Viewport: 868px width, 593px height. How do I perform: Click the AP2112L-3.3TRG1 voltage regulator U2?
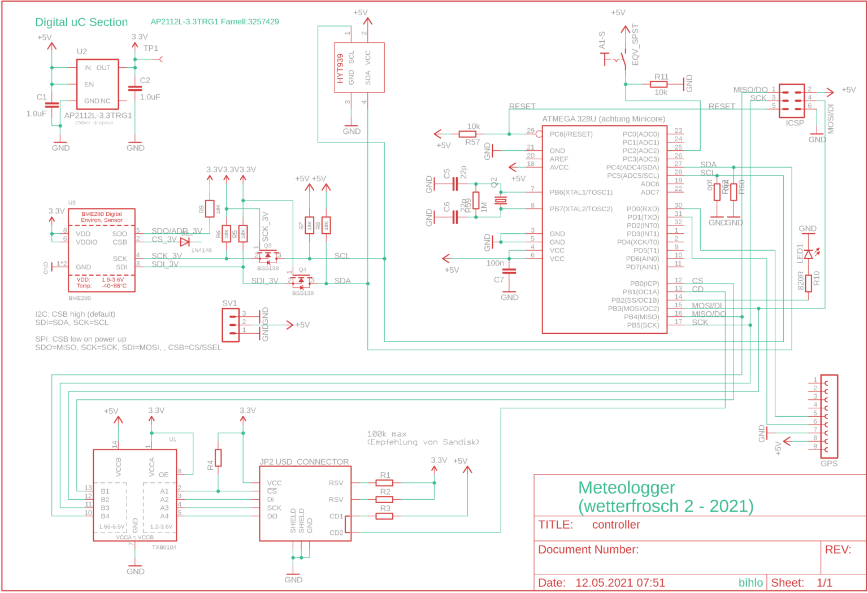(97, 84)
